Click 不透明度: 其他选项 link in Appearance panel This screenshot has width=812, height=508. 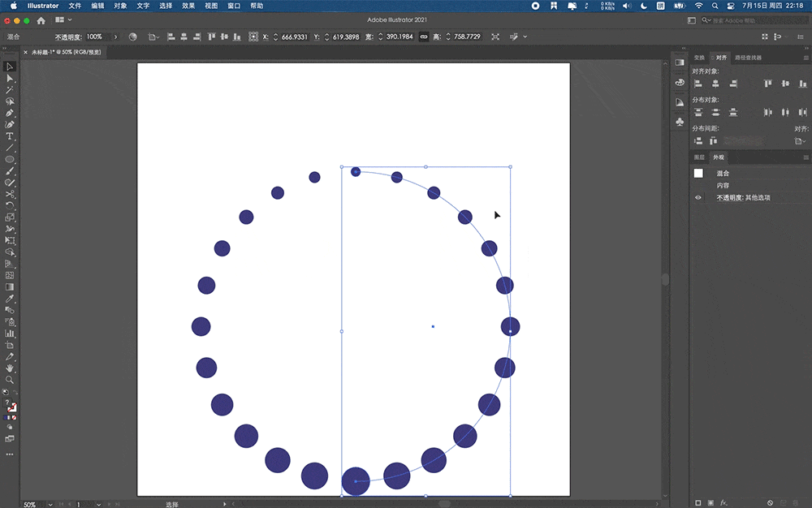[743, 198]
